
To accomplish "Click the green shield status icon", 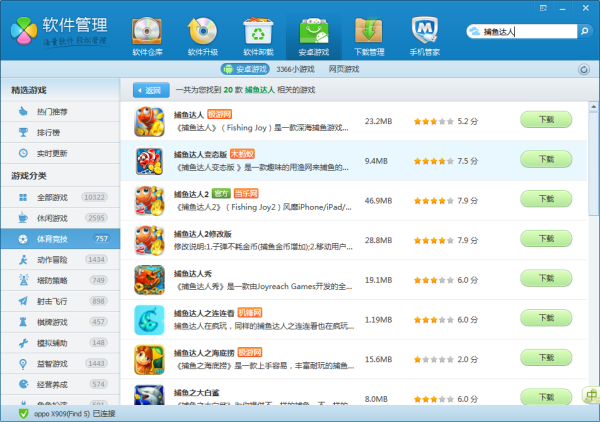I will coord(23,414).
